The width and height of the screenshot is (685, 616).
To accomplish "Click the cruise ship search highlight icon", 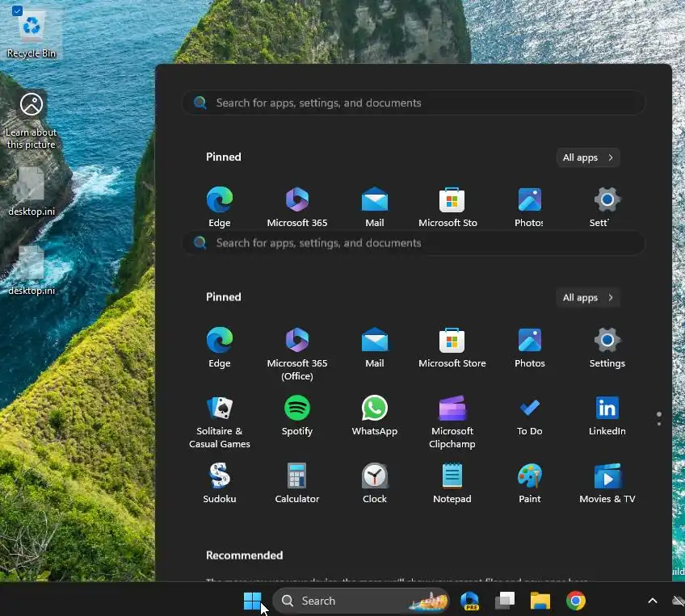I will (429, 601).
